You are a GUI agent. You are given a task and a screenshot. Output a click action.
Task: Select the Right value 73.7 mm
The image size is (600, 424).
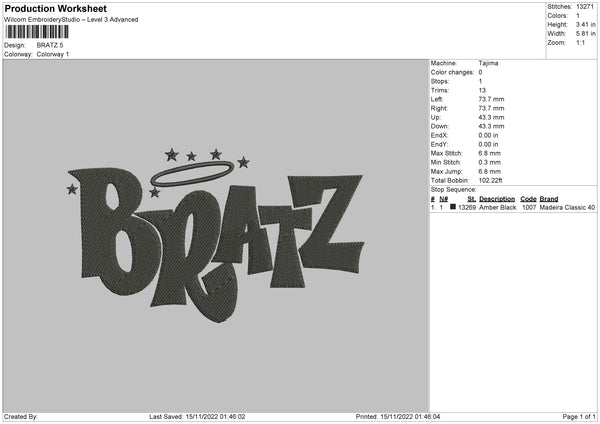point(491,108)
